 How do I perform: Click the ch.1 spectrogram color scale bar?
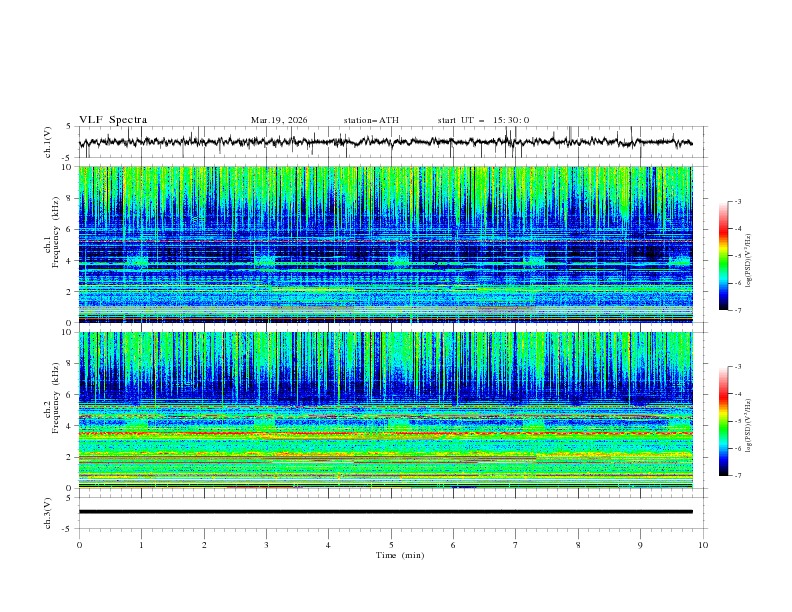[724, 256]
